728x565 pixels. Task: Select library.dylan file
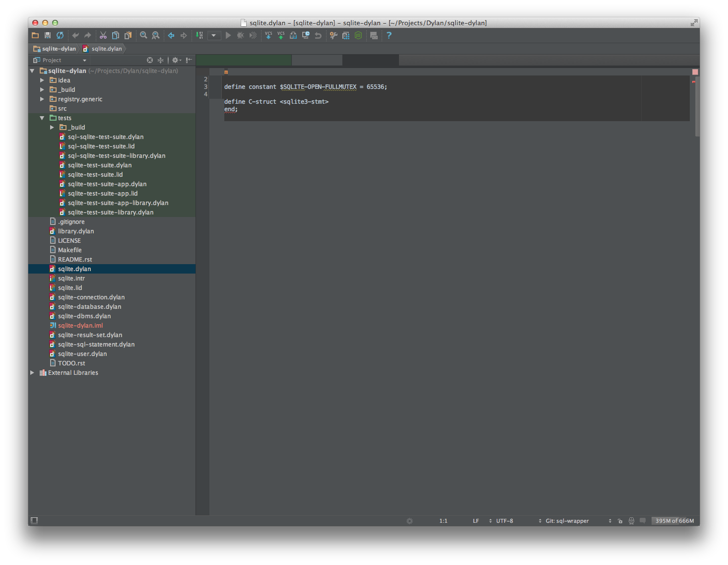tap(112, 231)
